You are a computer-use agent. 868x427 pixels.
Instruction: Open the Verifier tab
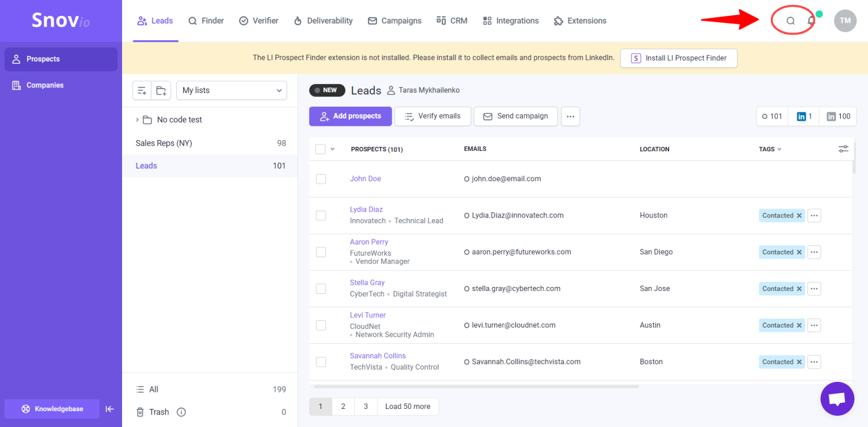[x=259, y=21]
